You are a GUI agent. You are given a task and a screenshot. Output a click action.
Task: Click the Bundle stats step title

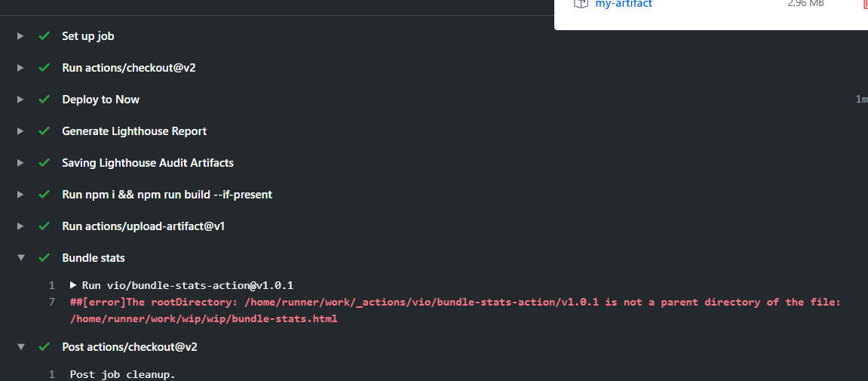(94, 258)
